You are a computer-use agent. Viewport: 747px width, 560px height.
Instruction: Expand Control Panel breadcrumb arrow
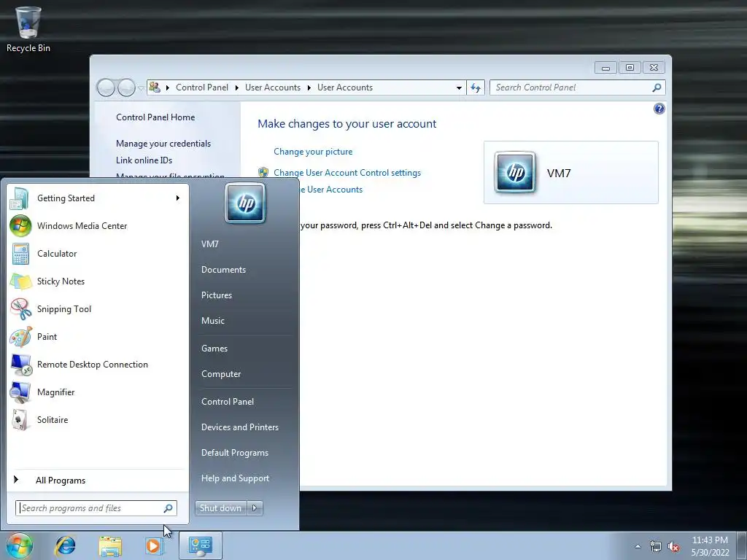(237, 87)
